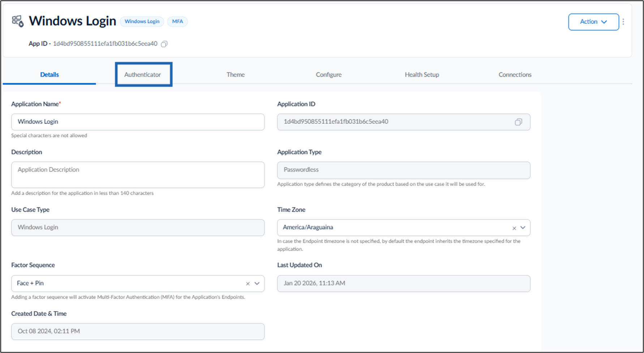Viewport: 644px width, 353px height.
Task: Expand the Factor Sequence dropdown chevron
Action: [257, 283]
